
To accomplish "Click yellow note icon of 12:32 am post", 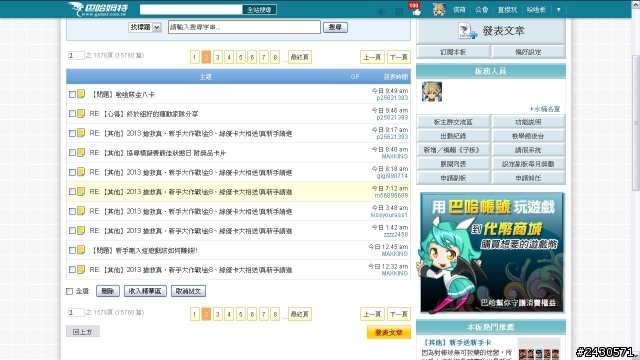I will click(81, 269).
